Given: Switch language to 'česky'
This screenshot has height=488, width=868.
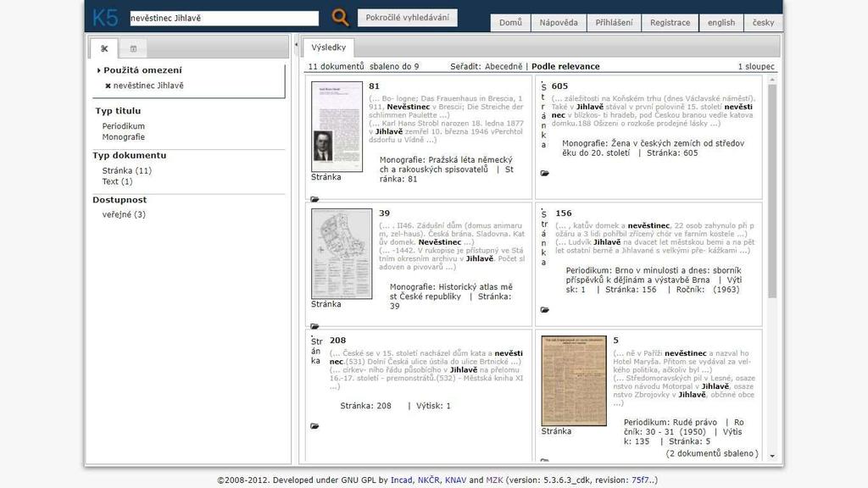Looking at the screenshot, I should [x=764, y=23].
